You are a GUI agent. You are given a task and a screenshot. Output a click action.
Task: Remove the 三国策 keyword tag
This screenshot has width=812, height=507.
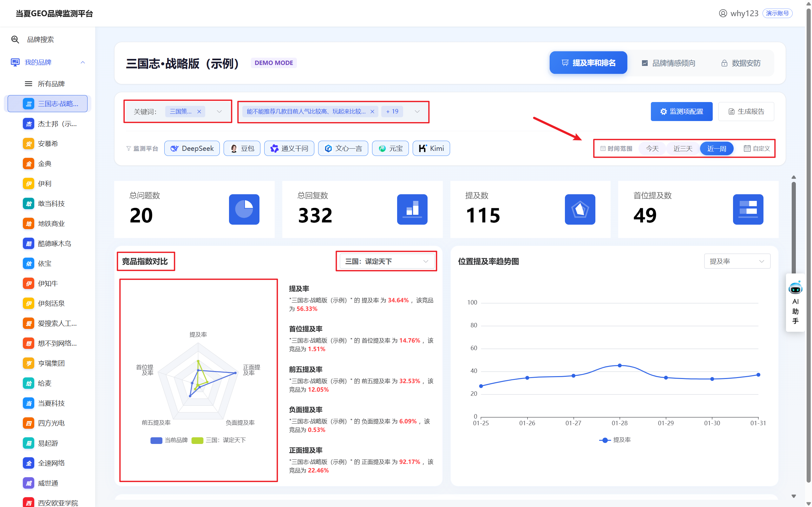click(199, 112)
